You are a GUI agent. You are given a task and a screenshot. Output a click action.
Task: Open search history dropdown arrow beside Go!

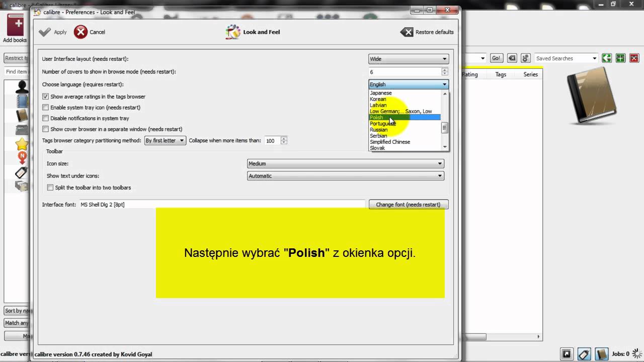pos(483,58)
